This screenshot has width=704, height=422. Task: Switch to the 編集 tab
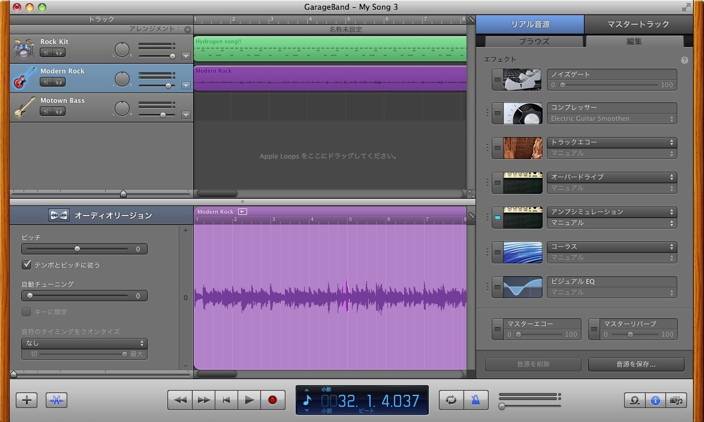click(x=634, y=41)
